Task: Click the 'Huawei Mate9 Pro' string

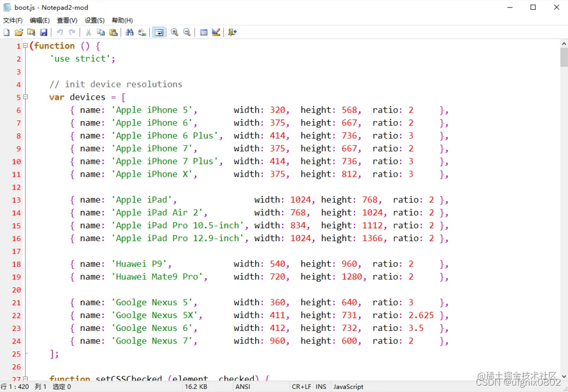Action: coord(157,277)
